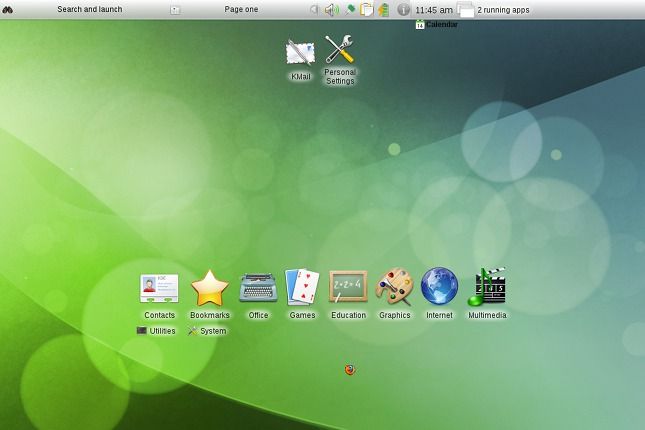
Task: Open the Games playing cards category
Action: 302,294
